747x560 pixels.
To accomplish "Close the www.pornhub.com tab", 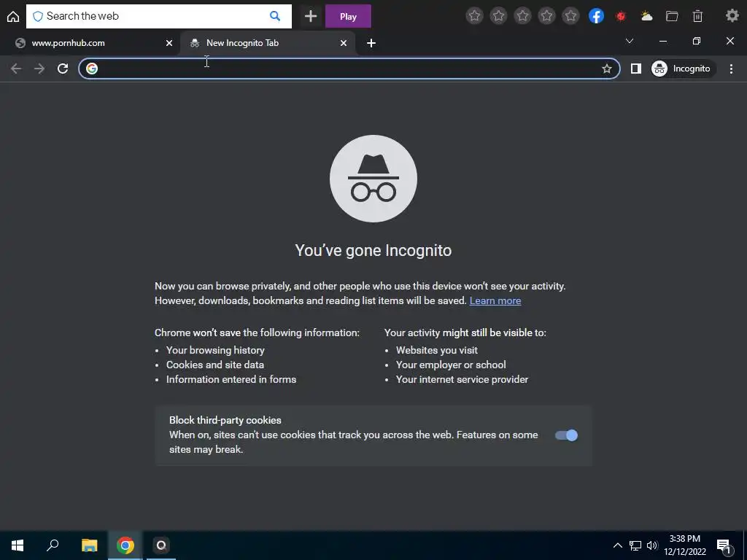I will click(169, 43).
